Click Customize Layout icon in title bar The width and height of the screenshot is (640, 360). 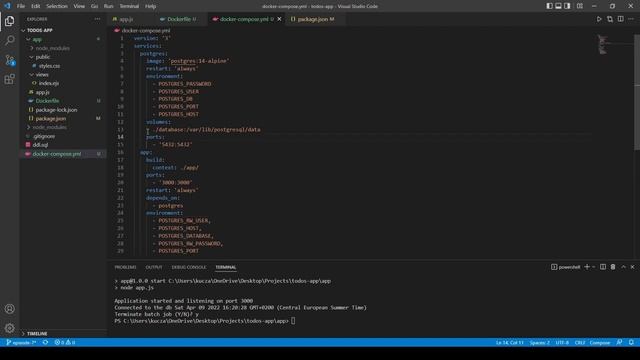pos(580,6)
